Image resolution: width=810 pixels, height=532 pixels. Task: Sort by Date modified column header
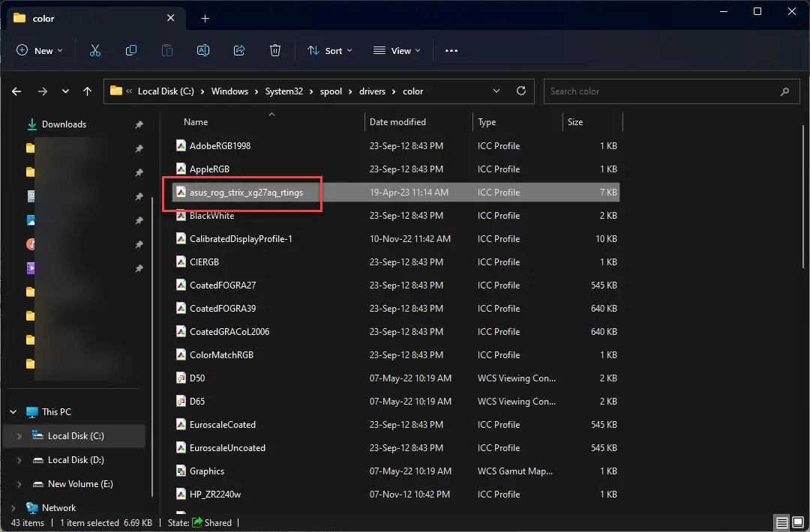tap(397, 122)
